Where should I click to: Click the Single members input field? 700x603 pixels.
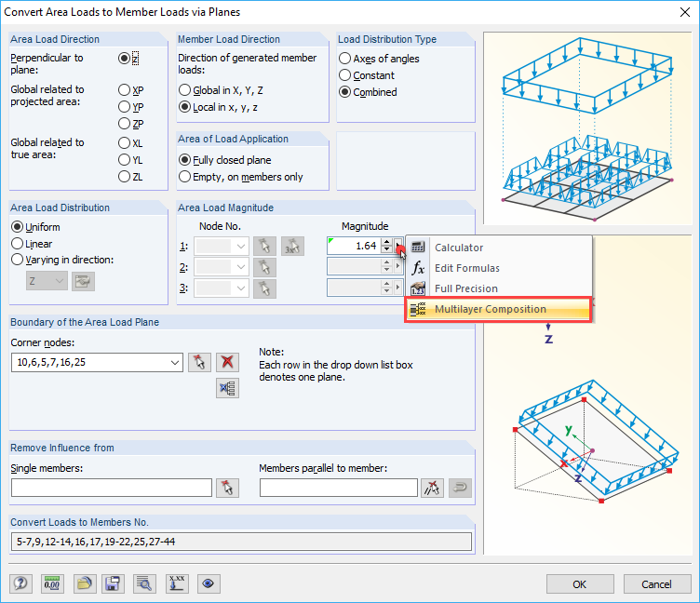coord(112,488)
